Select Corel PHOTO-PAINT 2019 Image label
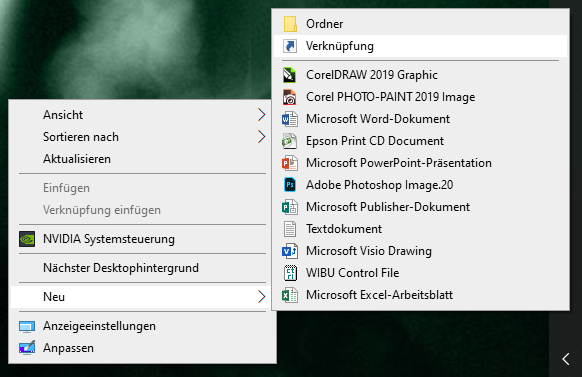Screen dimensions: 582x377 click(x=390, y=97)
